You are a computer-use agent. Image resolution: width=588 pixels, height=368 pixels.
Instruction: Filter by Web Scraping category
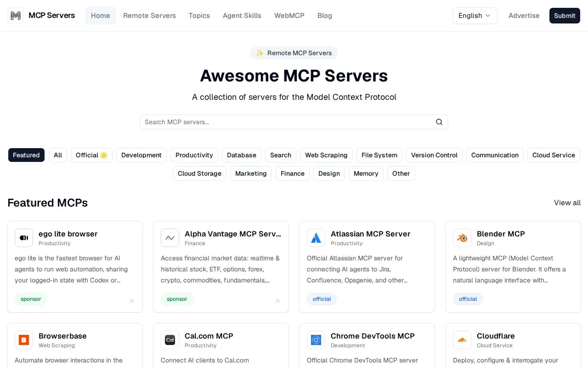(326, 155)
